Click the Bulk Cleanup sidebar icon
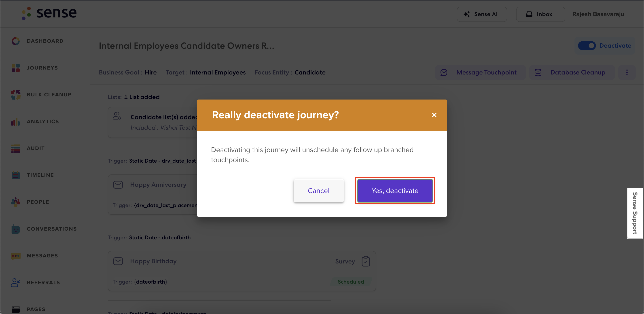This screenshot has height=314, width=644. click(15, 95)
